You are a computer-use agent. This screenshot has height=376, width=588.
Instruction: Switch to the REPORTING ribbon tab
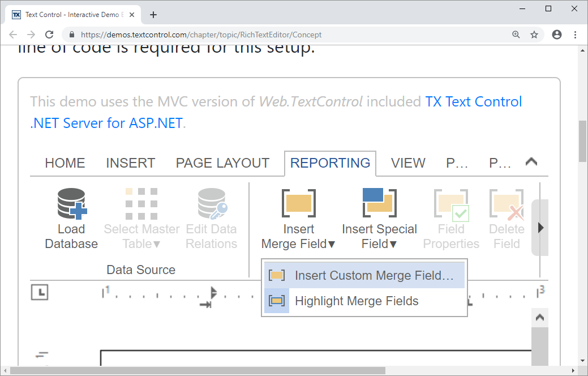tap(330, 163)
